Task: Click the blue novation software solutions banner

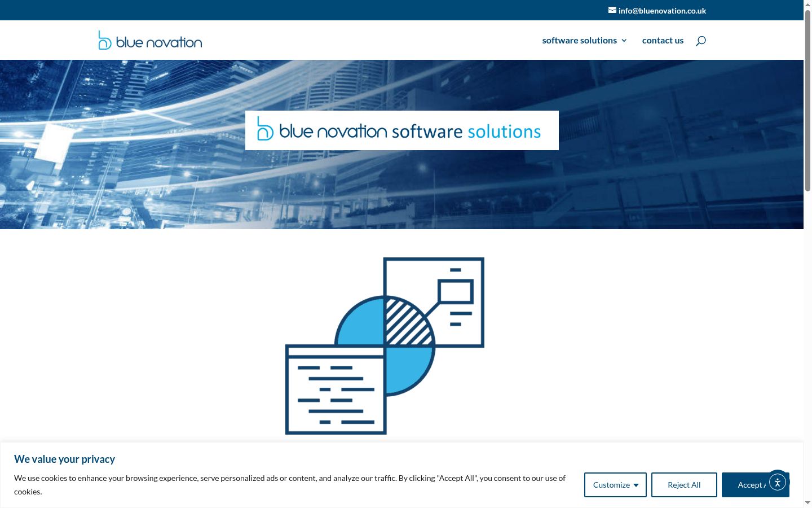Action: pos(402,130)
